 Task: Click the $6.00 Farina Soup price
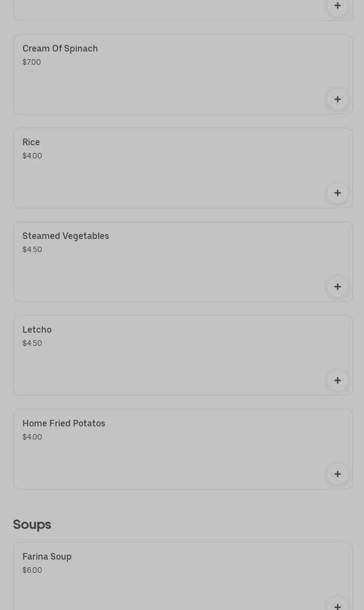(32, 570)
